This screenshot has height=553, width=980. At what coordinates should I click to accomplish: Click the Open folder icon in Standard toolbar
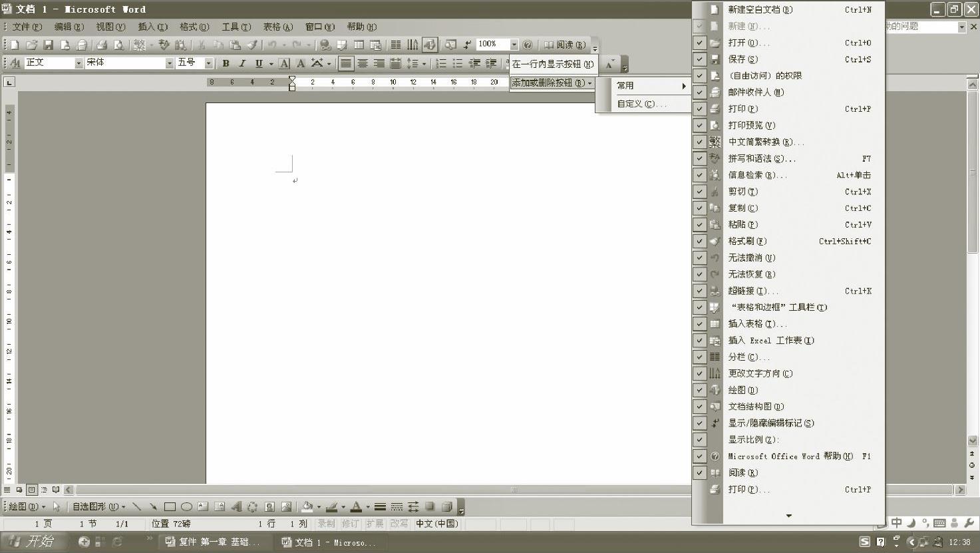[x=31, y=45]
